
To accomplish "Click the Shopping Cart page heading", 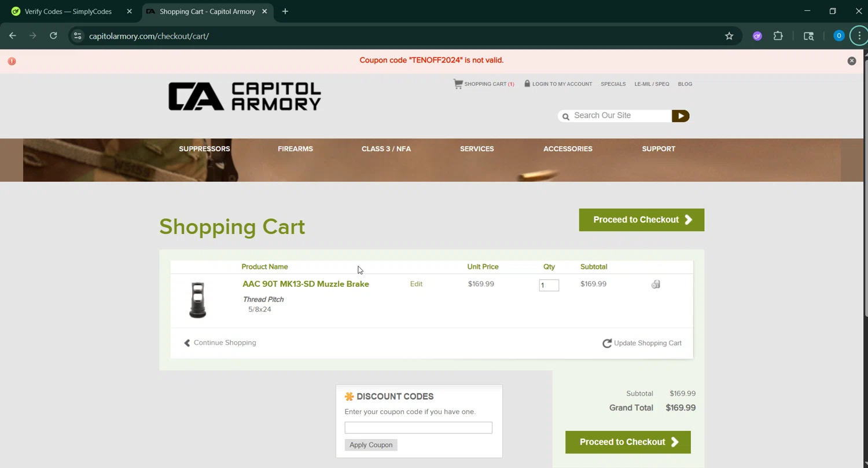I will pyautogui.click(x=232, y=226).
